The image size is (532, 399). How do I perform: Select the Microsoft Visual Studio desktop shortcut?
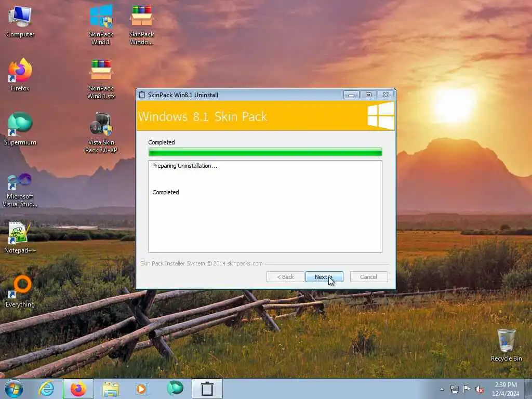tap(20, 190)
